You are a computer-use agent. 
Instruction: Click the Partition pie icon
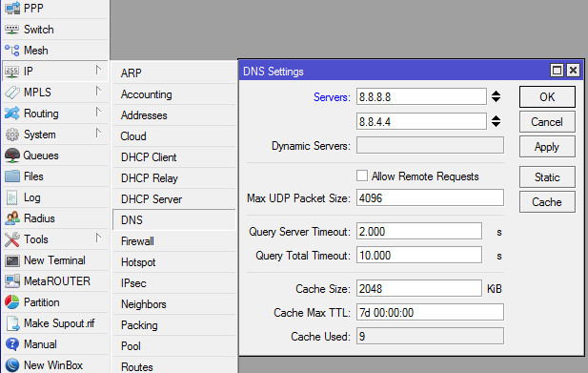(12, 302)
